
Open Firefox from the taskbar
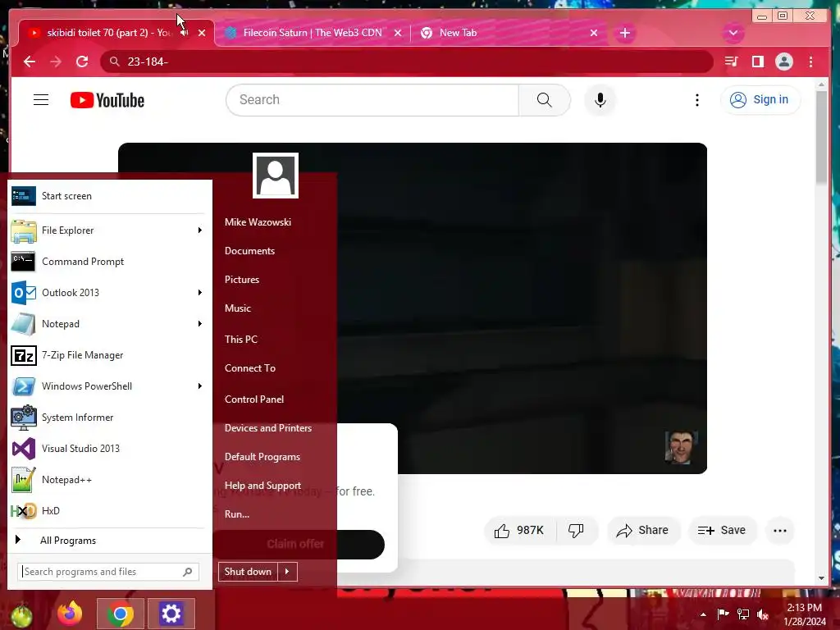70,614
